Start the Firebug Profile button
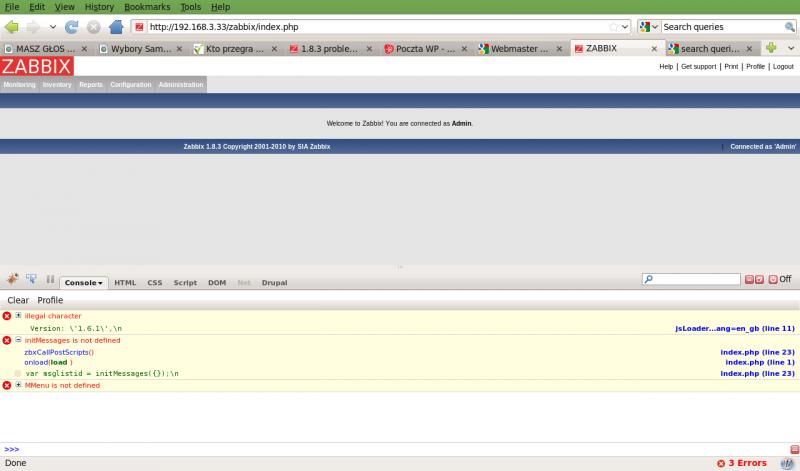800x471 pixels. coord(50,300)
